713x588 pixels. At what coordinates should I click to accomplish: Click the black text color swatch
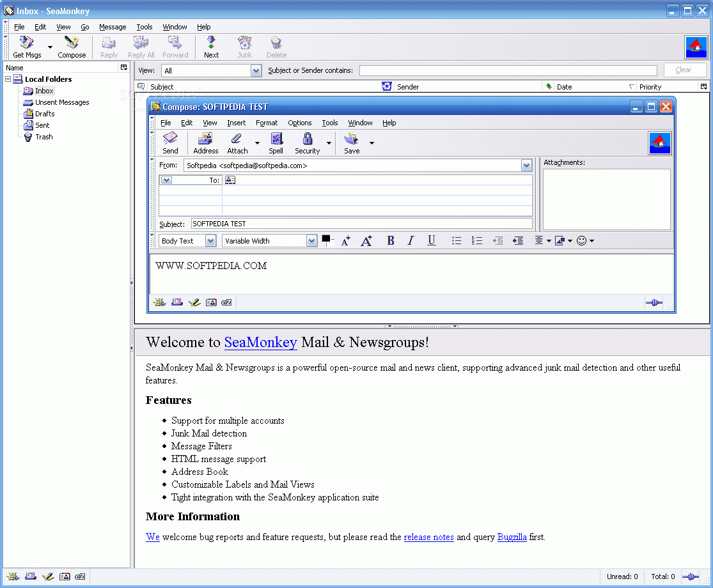click(326, 240)
